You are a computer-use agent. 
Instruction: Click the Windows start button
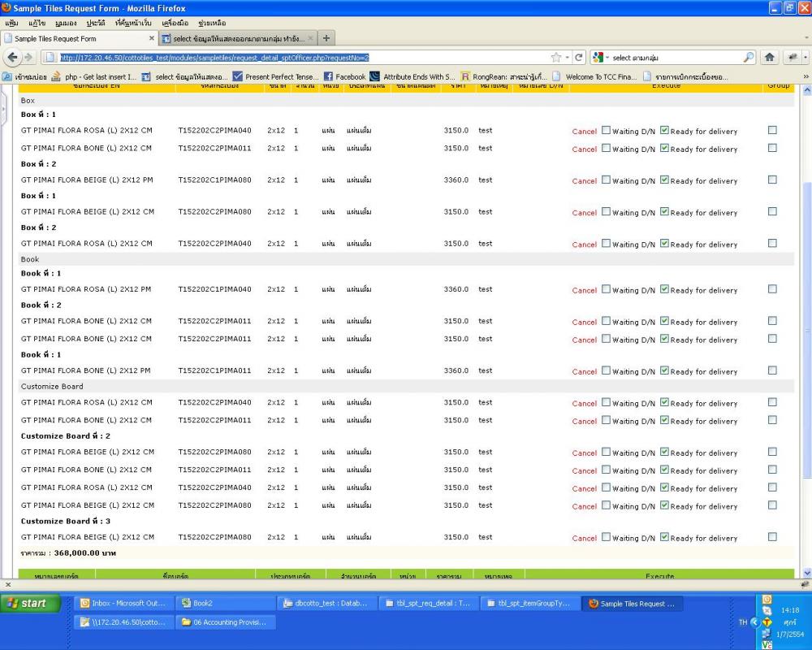click(30, 604)
